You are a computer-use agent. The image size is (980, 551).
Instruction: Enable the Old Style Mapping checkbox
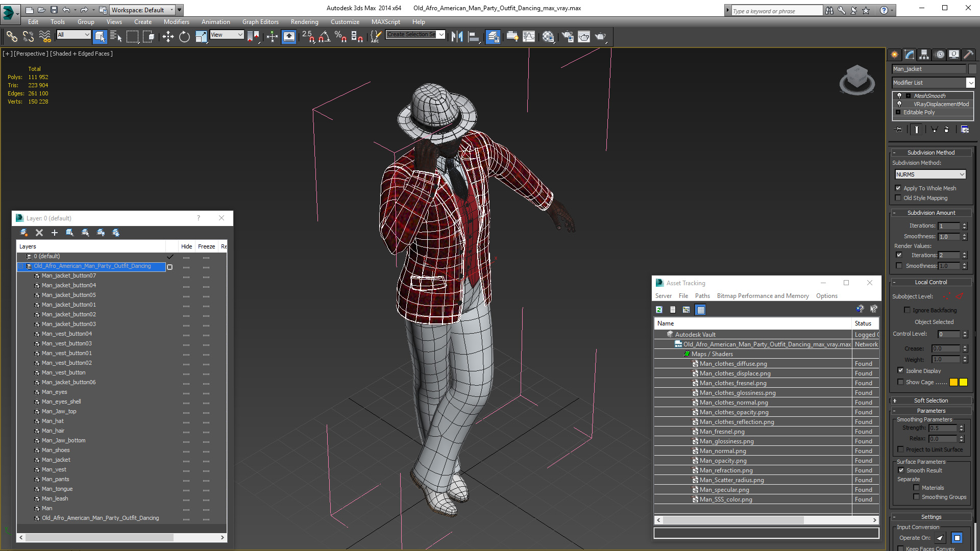898,198
